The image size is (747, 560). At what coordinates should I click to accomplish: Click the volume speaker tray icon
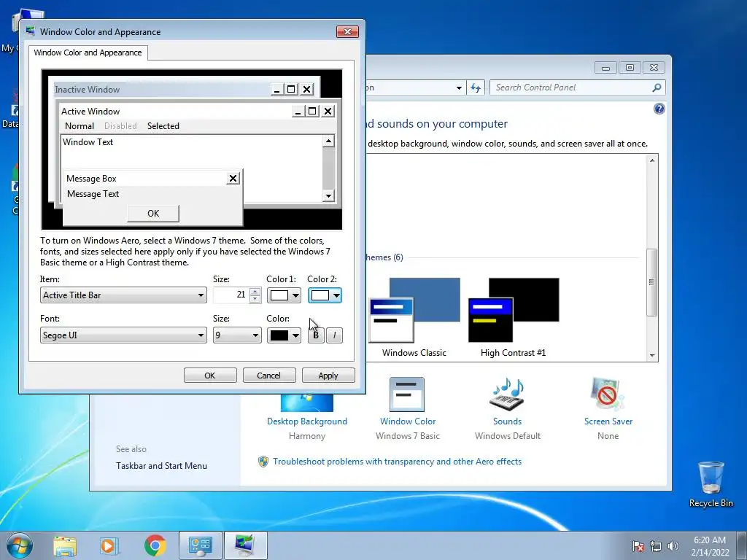click(x=673, y=546)
